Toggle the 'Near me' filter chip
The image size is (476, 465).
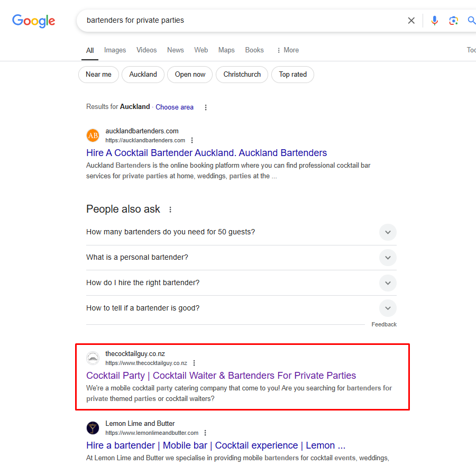(99, 75)
